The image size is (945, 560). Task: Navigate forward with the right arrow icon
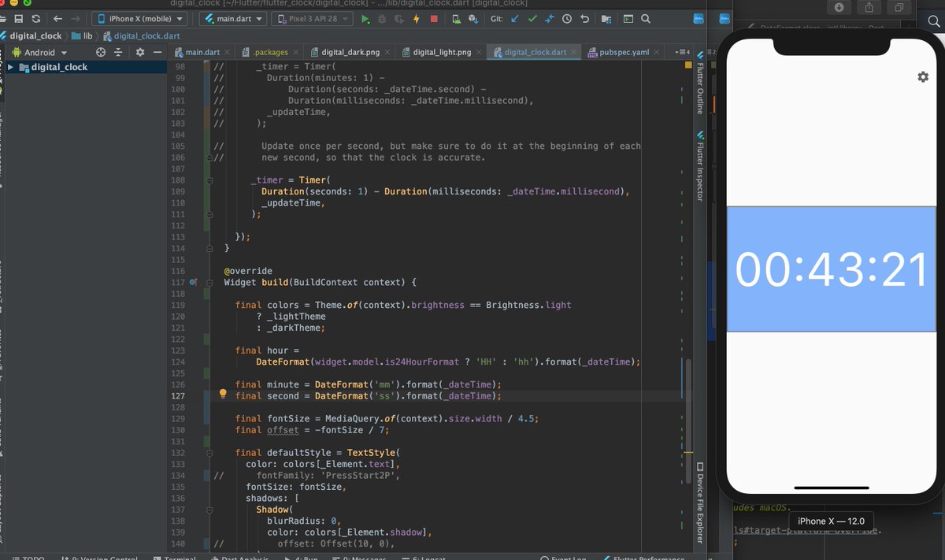(77, 18)
